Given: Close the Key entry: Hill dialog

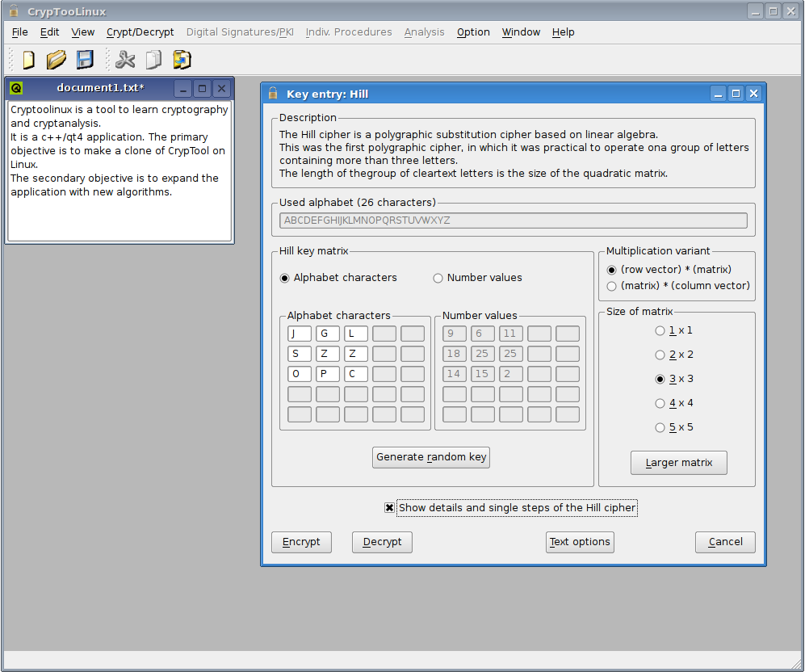Looking at the screenshot, I should click(753, 94).
